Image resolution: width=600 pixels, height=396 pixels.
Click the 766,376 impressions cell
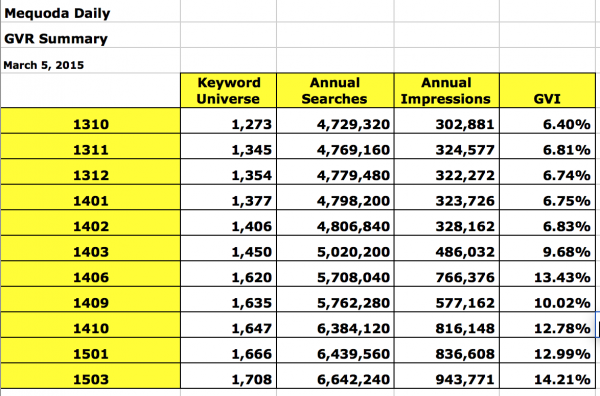[x=447, y=274]
